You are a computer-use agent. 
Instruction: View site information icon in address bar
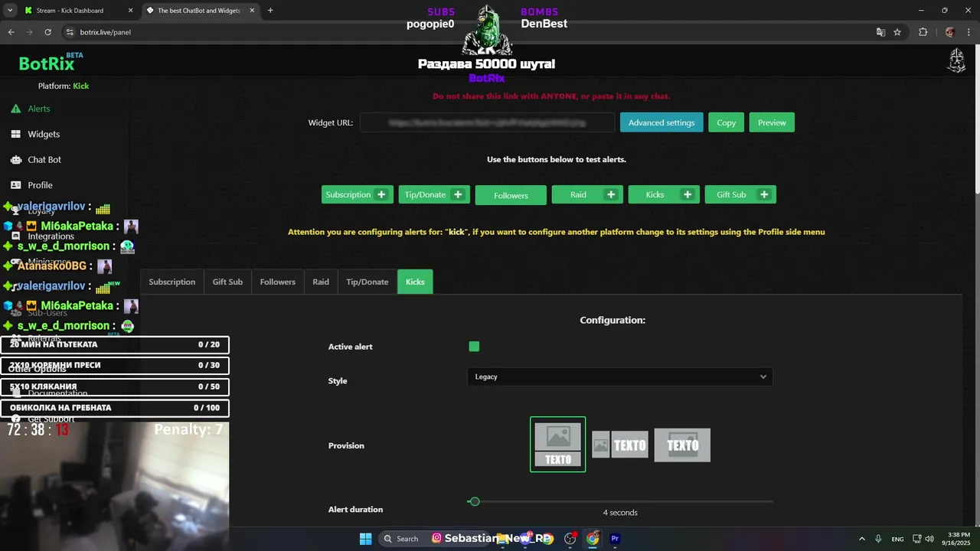(x=70, y=32)
